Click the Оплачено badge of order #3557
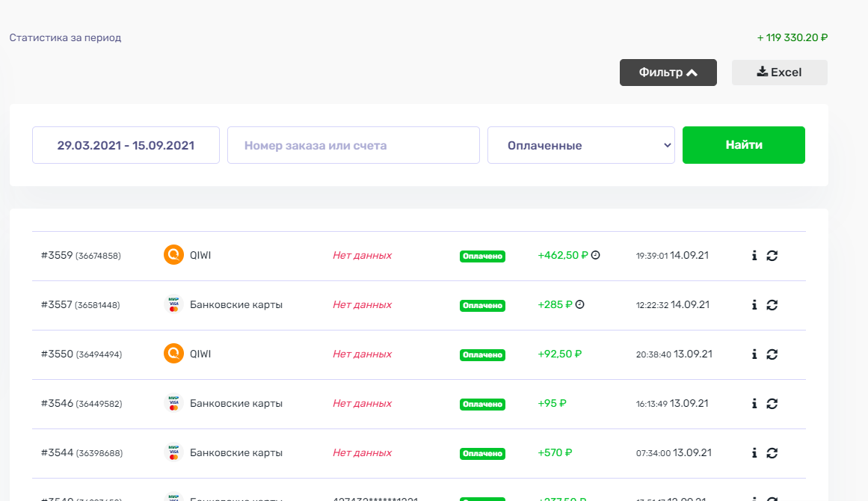868x501 pixels. 482,305
